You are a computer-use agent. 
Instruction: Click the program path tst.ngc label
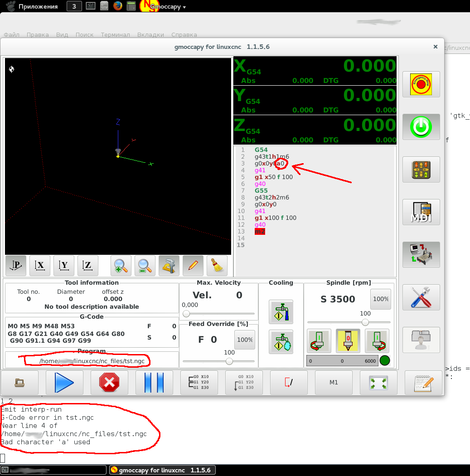click(92, 361)
